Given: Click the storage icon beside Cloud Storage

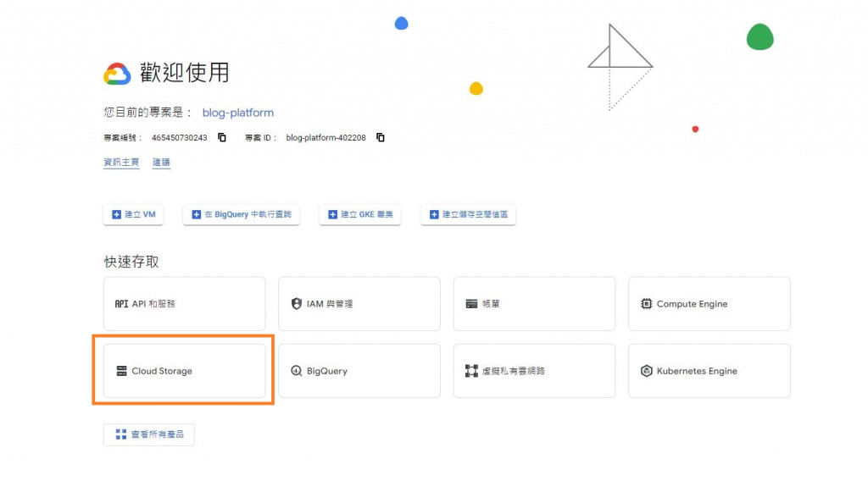Looking at the screenshot, I should pyautogui.click(x=121, y=371).
